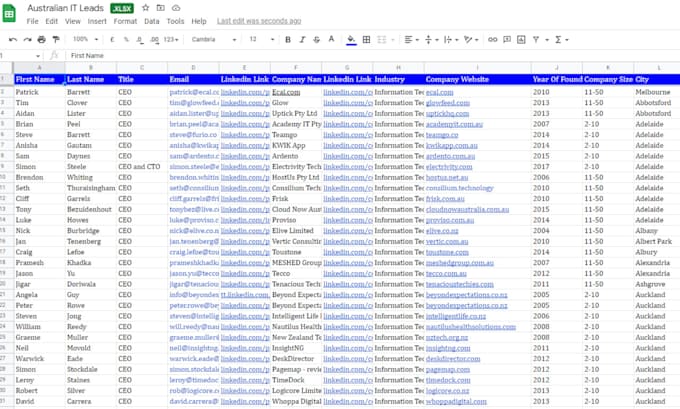Image resolution: width=680 pixels, height=409 pixels.
Task: Toggle strikethrough formatting
Action: [317, 39]
